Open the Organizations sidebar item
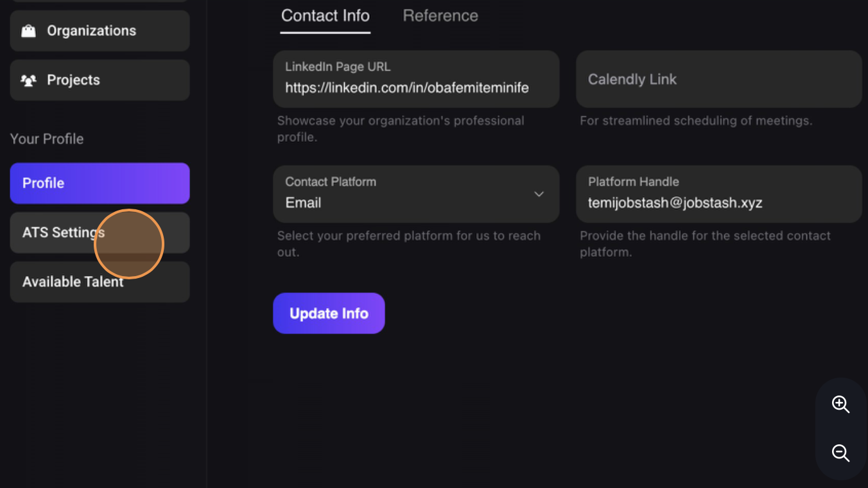The image size is (868, 488). [x=100, y=31]
